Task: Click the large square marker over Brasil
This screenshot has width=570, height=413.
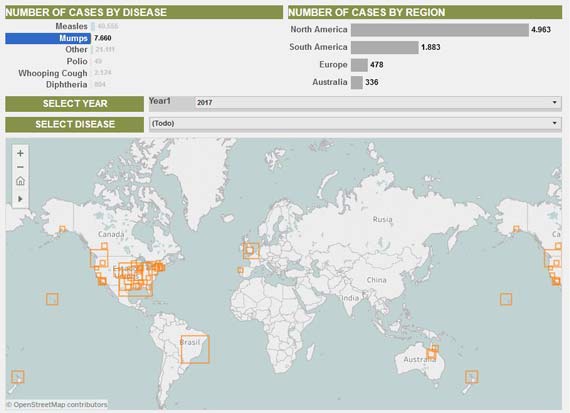Action: pyautogui.click(x=195, y=349)
